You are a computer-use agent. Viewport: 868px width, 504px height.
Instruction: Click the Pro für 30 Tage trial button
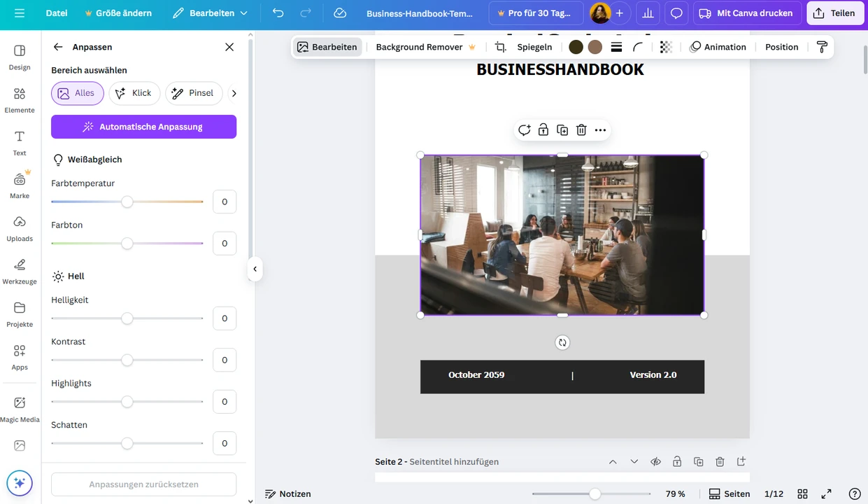tap(536, 13)
